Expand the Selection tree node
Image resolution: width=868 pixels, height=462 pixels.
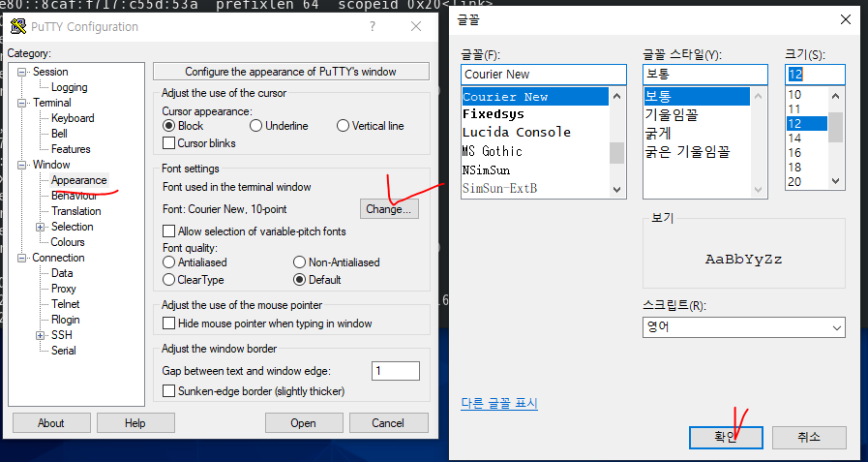[40, 227]
